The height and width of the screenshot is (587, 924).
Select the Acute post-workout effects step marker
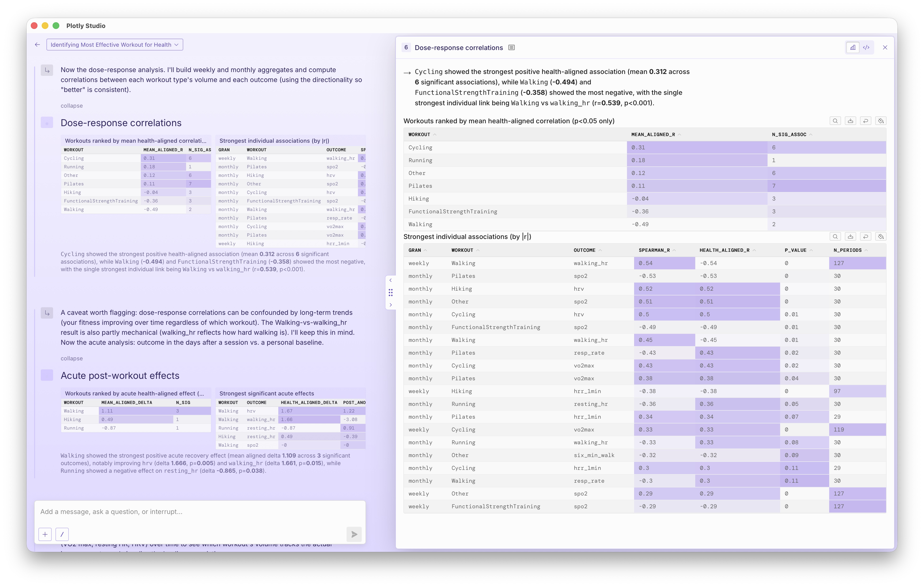pyautogui.click(x=47, y=375)
